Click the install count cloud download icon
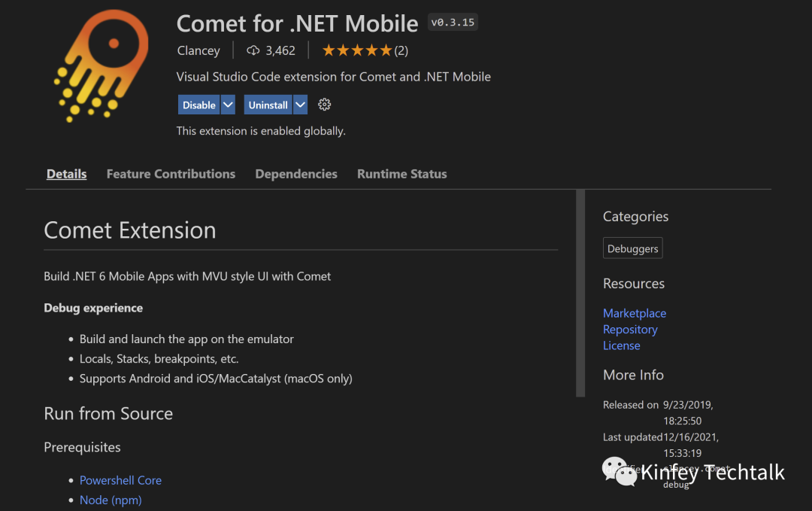 pyautogui.click(x=253, y=50)
